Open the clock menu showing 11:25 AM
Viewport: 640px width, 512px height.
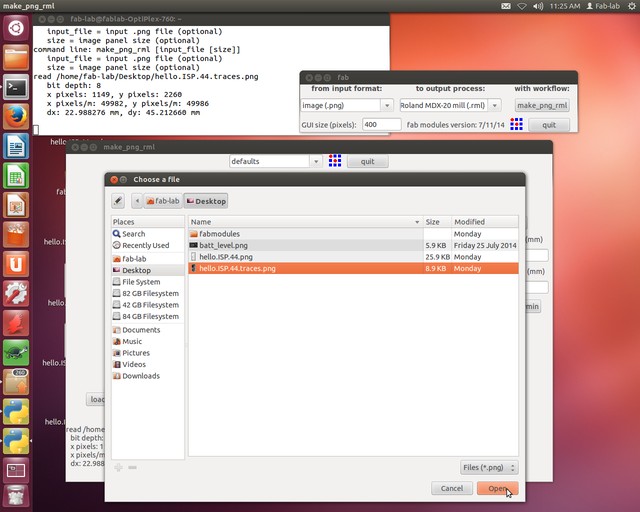[x=565, y=6]
